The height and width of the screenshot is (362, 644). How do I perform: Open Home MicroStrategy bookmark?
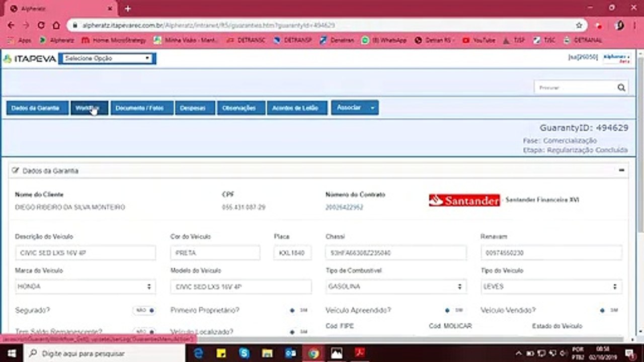pos(114,40)
